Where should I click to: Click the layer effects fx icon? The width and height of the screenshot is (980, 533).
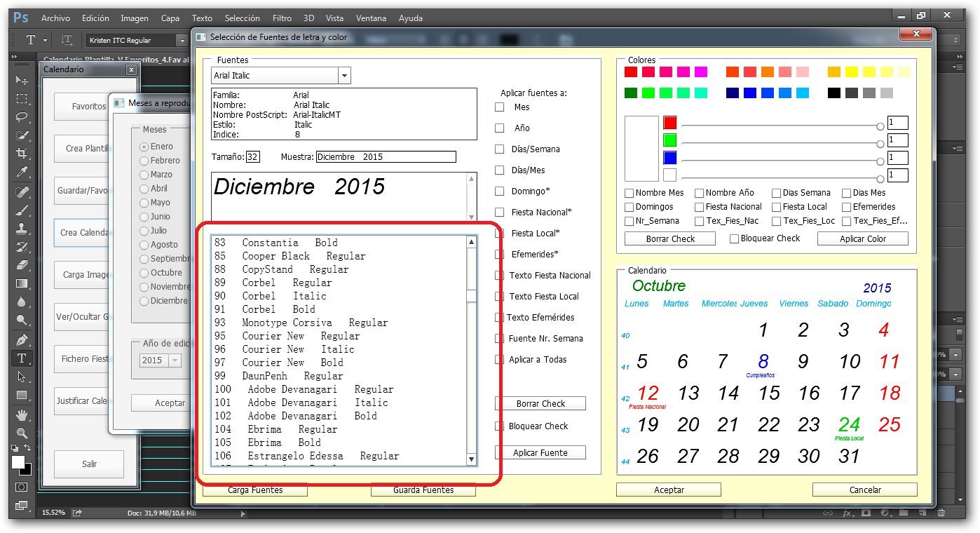[x=847, y=513]
